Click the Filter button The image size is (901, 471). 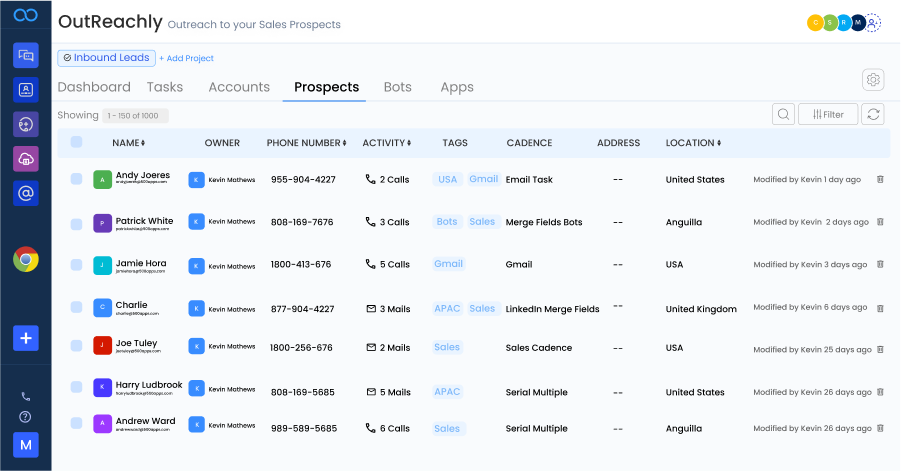click(828, 114)
